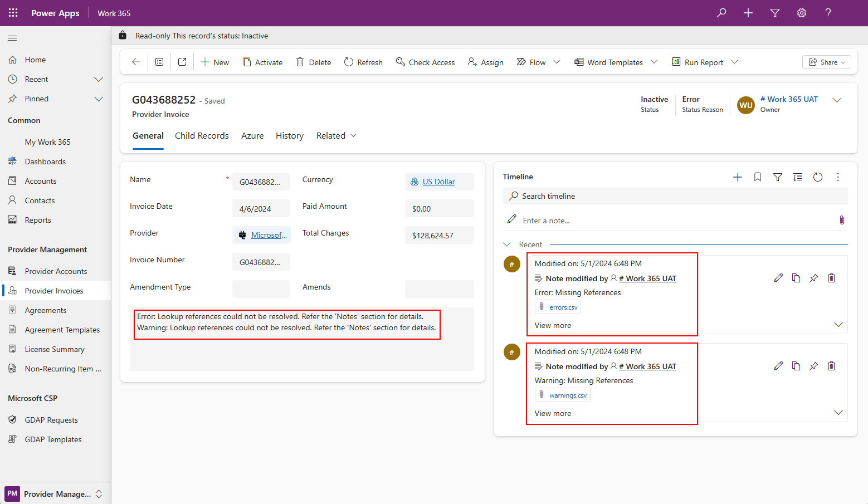
Task: Edit the Error: Missing References note
Action: click(x=778, y=278)
